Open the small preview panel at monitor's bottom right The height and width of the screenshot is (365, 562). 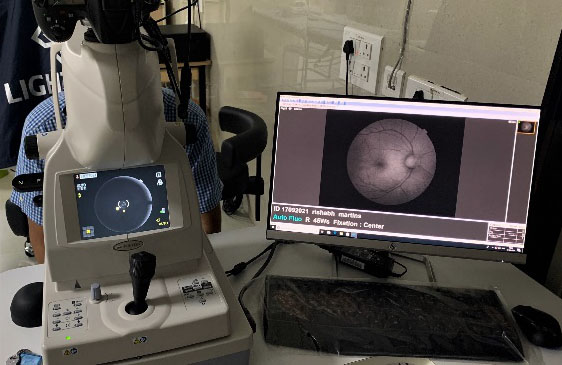point(506,234)
